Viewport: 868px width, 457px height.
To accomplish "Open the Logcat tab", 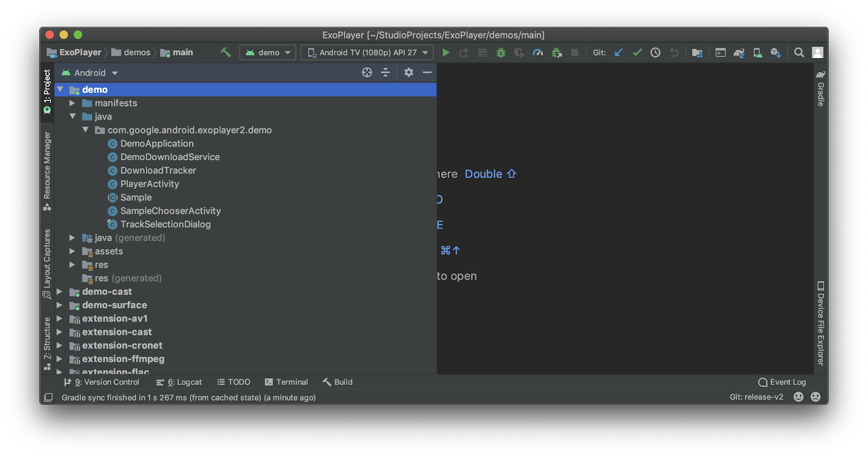I will click(x=179, y=382).
